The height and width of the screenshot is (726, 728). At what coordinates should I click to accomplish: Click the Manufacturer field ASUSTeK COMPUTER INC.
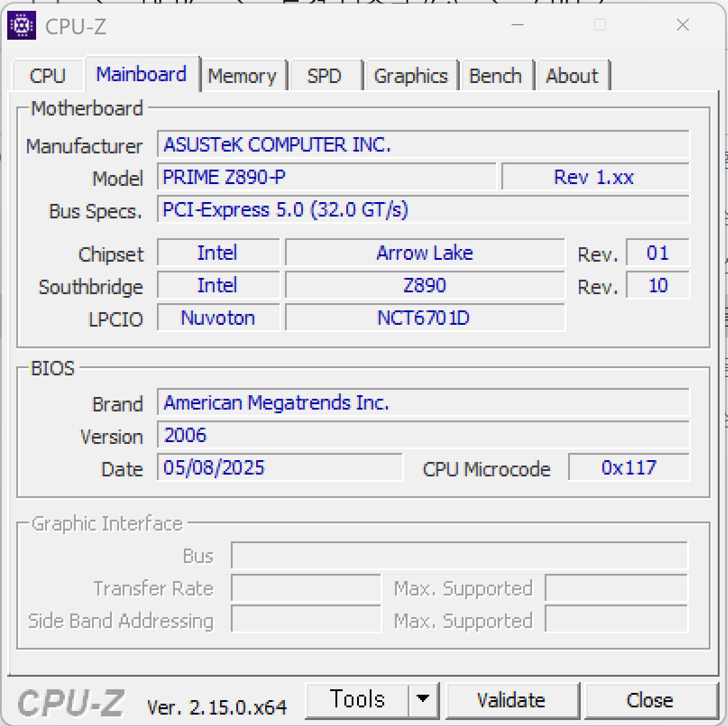coord(423,144)
